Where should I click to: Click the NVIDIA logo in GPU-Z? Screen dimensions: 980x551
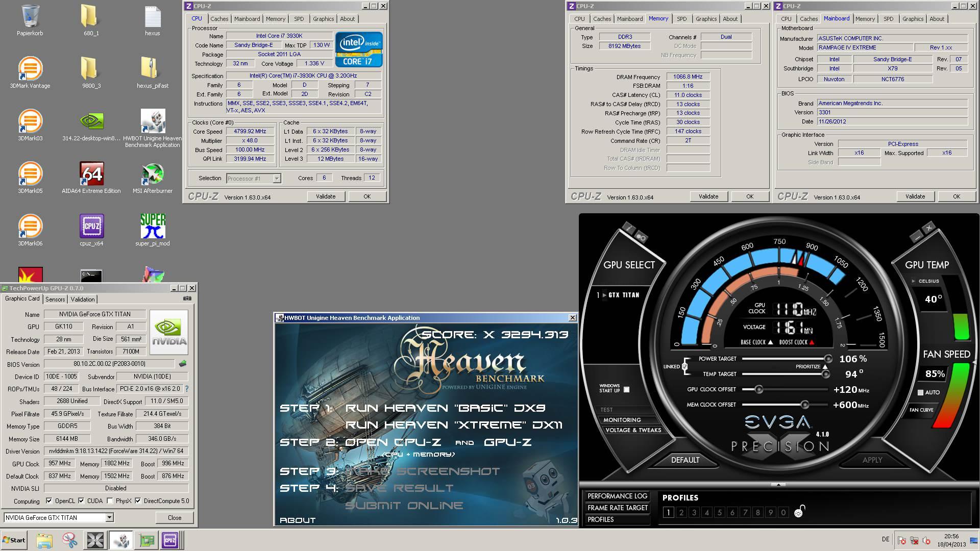pyautogui.click(x=169, y=332)
